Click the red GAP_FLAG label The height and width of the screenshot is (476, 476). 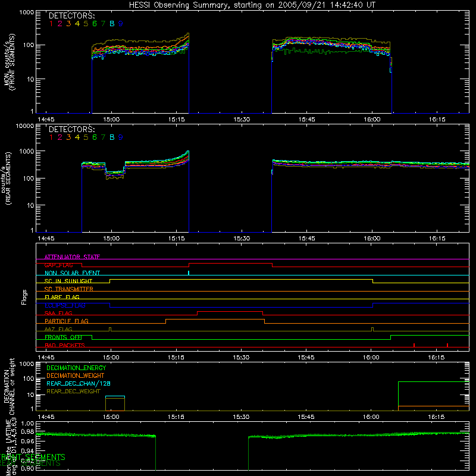click(x=58, y=265)
